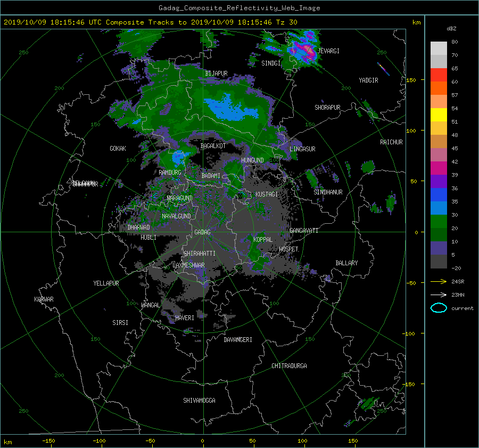Click the RAMDURG city label
479x448 pixels.
click(x=170, y=173)
